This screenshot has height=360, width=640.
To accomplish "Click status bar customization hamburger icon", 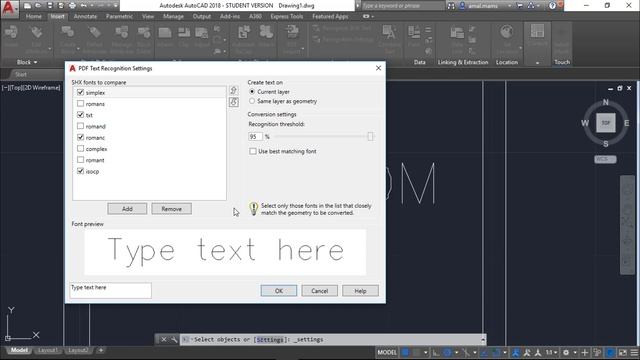I will (634, 352).
